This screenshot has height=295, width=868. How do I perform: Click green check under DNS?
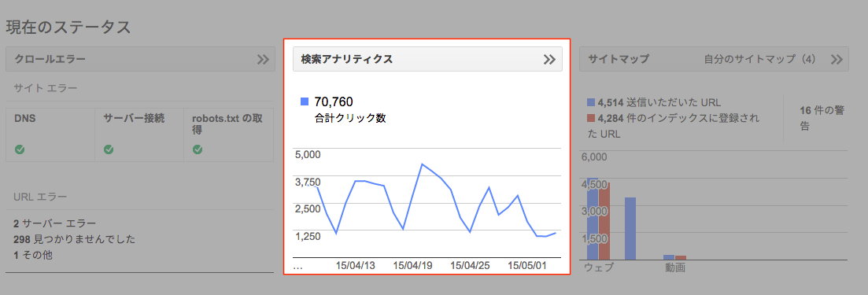click(20, 149)
